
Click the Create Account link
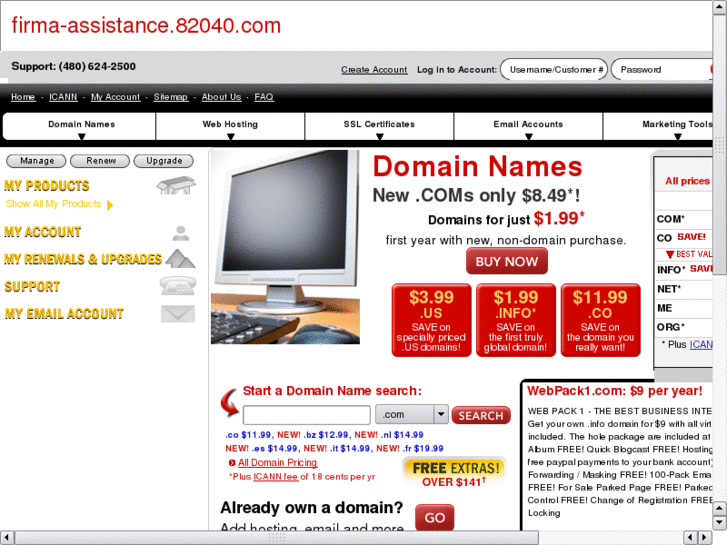[374, 70]
